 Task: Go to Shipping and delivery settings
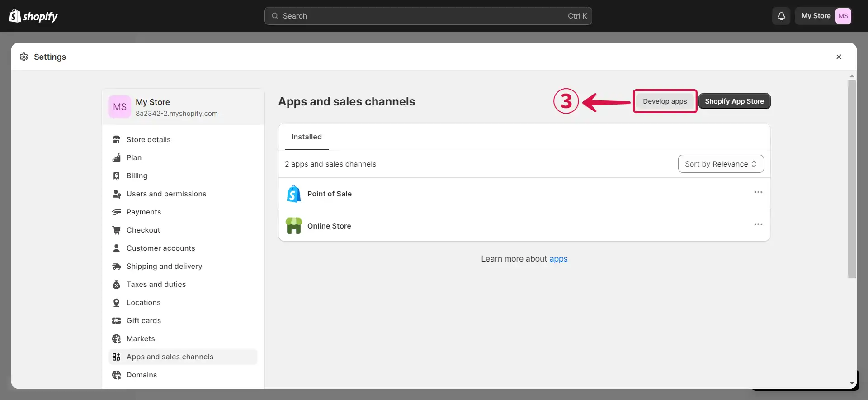[183, 266]
